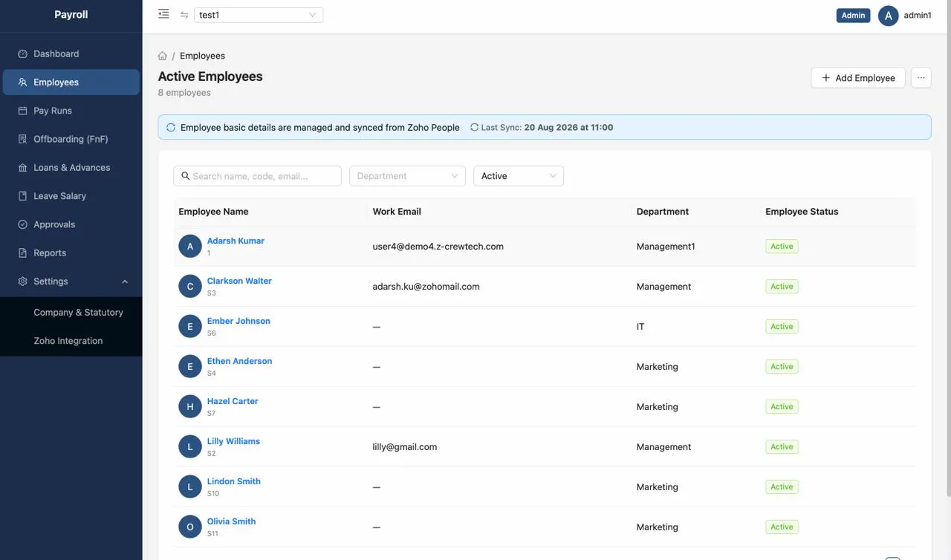Open Leave Salary page
The image size is (951, 560).
[x=71, y=196]
